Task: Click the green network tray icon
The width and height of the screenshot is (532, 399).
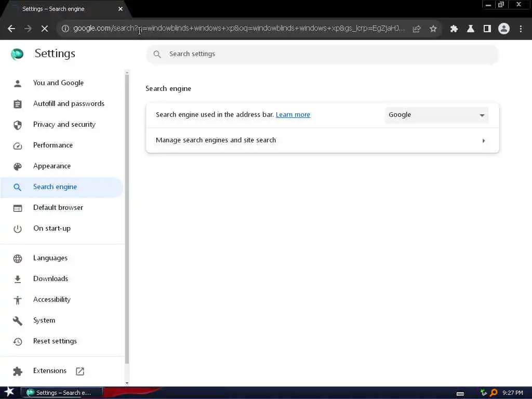Action: point(484,393)
